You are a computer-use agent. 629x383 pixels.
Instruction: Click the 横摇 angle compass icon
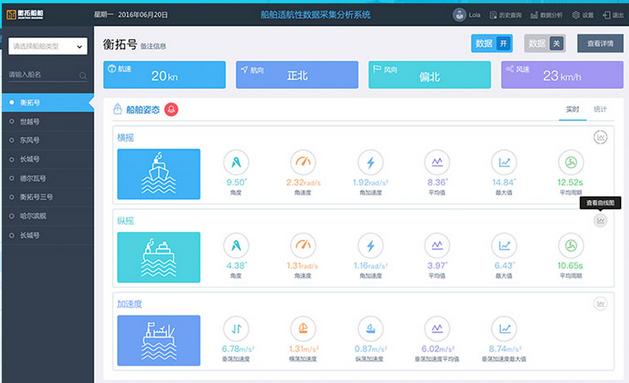coord(236,162)
